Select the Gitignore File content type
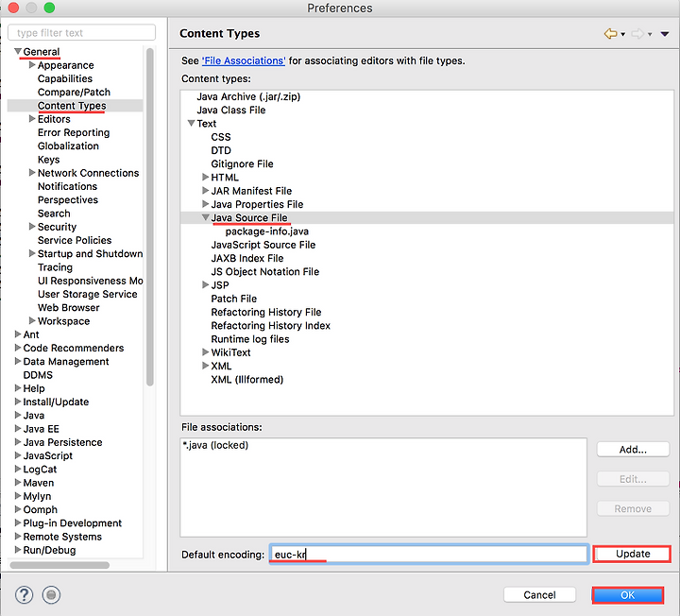The width and height of the screenshot is (680, 616). [x=242, y=163]
